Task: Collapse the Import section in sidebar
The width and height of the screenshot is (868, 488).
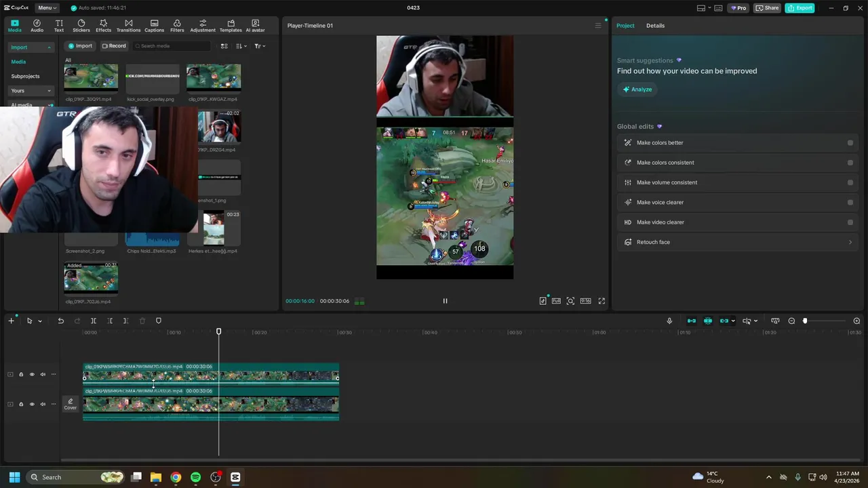Action: point(49,47)
